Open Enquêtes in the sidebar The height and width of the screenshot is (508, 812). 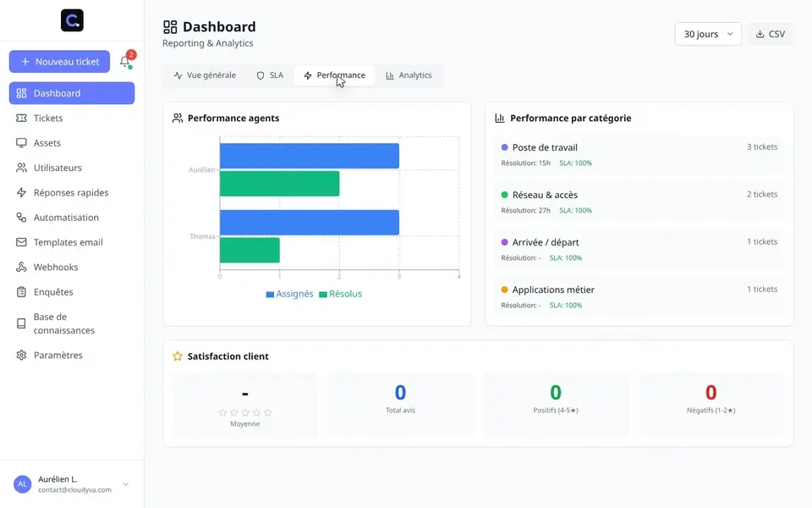click(72, 292)
